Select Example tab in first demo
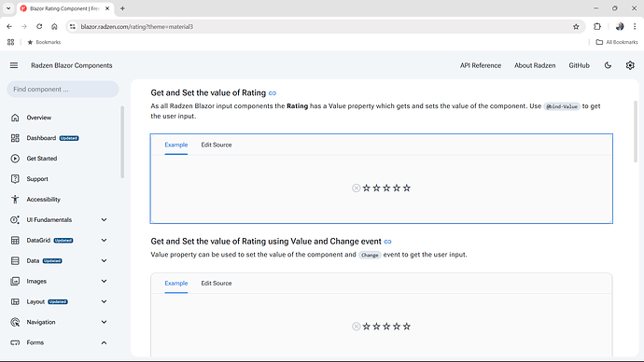Screen dimensions: 644x362 pos(176,145)
